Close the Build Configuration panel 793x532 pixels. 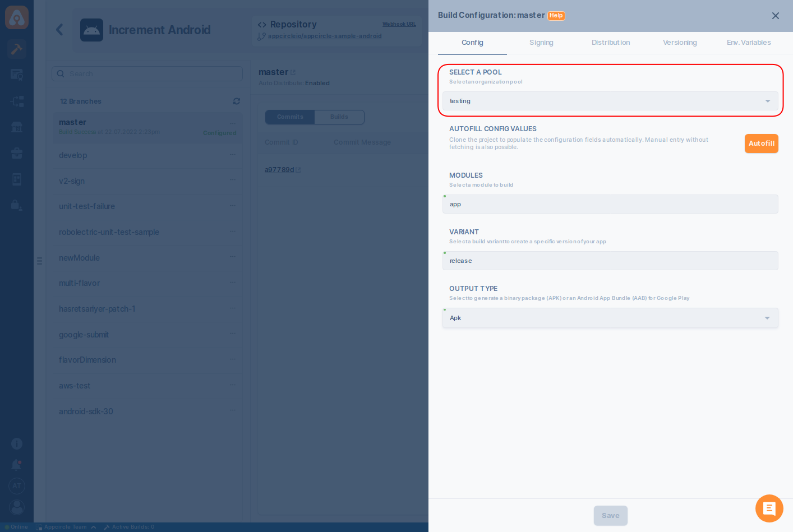776,16
